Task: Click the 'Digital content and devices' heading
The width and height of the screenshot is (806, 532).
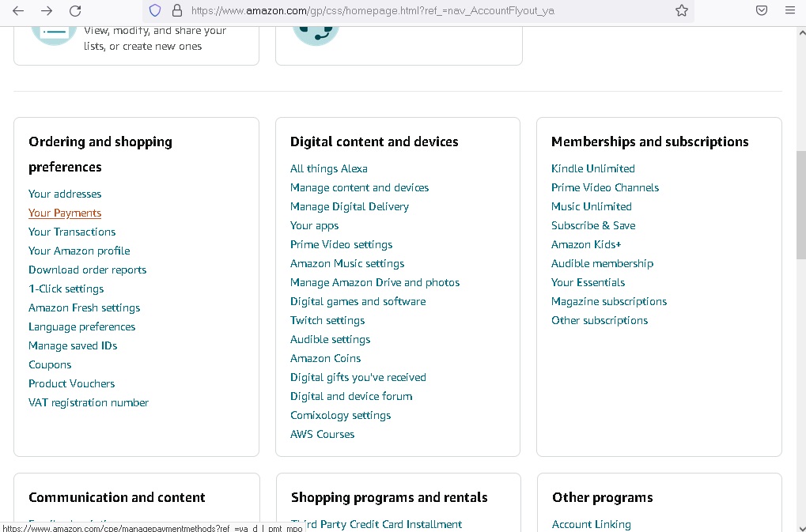Action: pos(374,142)
